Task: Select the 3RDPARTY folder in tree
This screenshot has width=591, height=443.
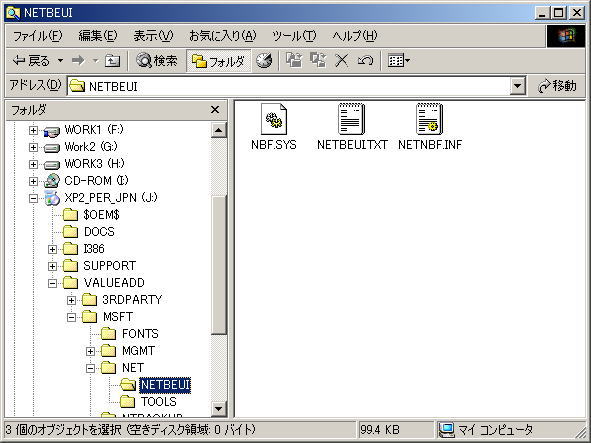Action: point(132,300)
